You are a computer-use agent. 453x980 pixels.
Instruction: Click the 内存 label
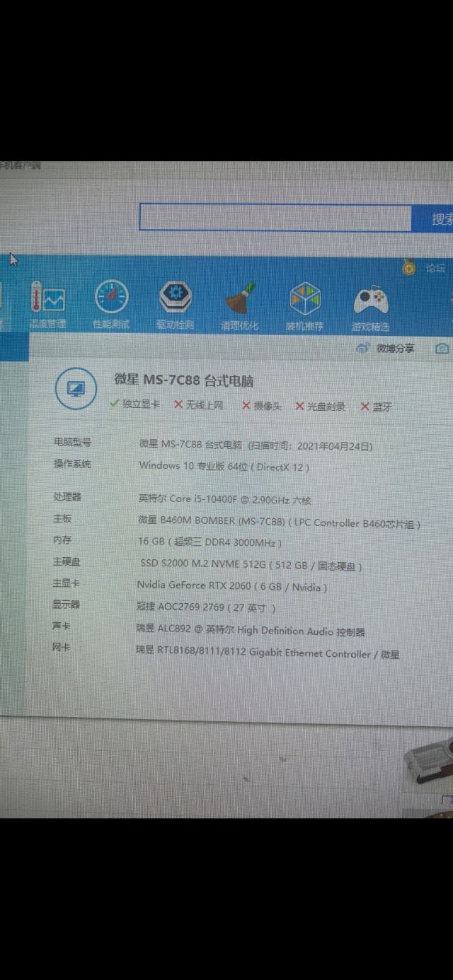62,539
